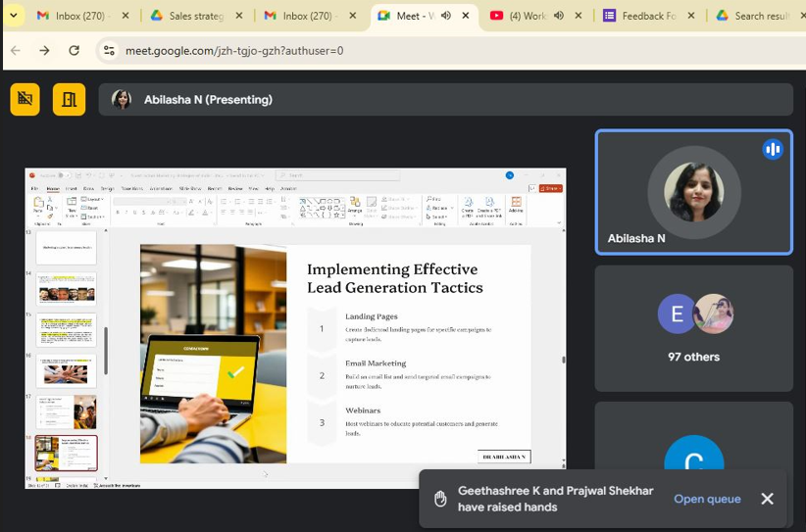
Task: Switch to the Feedback Form tab
Action: click(641, 16)
